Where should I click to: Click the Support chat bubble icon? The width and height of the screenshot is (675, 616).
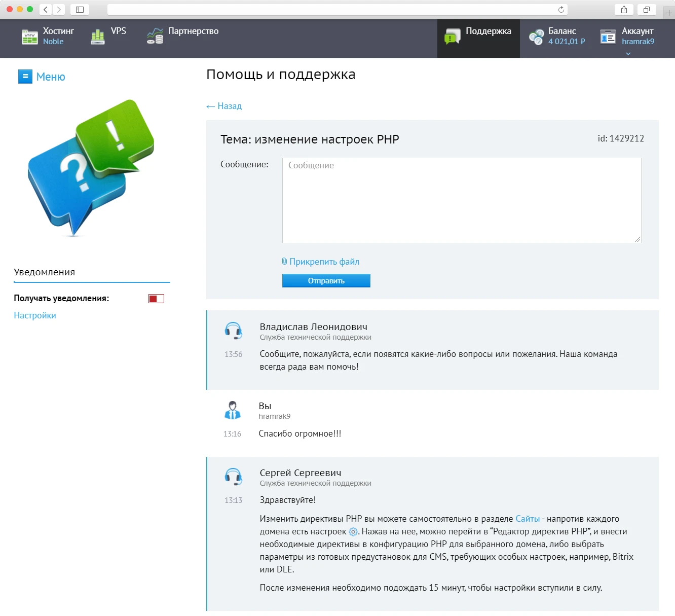452,37
